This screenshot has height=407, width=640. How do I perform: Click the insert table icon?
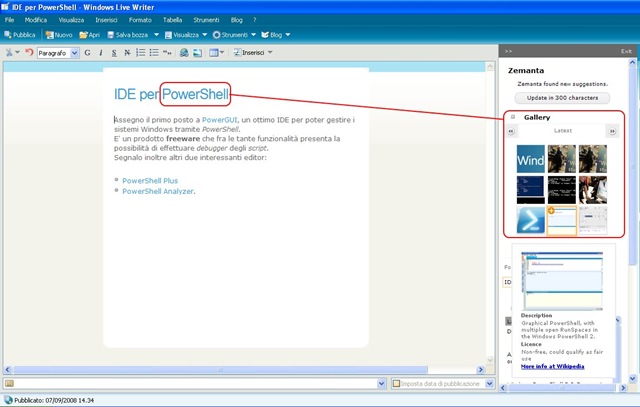pos(213,52)
